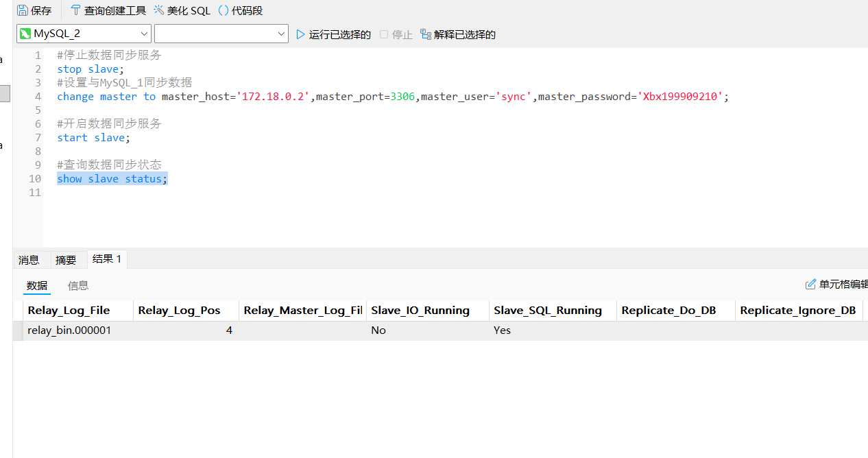Run the selected SQL statement
The image size is (868, 458).
click(x=333, y=34)
